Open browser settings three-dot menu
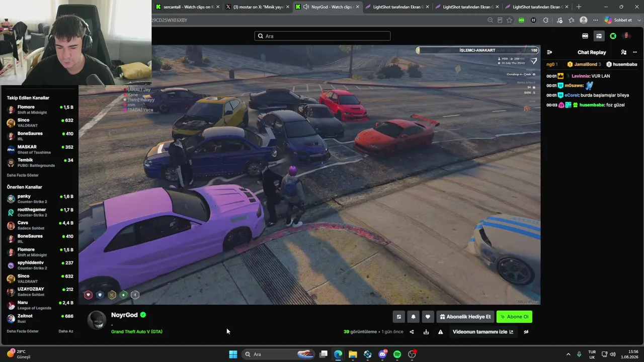Screen dimensions: 644x362 (596, 20)
